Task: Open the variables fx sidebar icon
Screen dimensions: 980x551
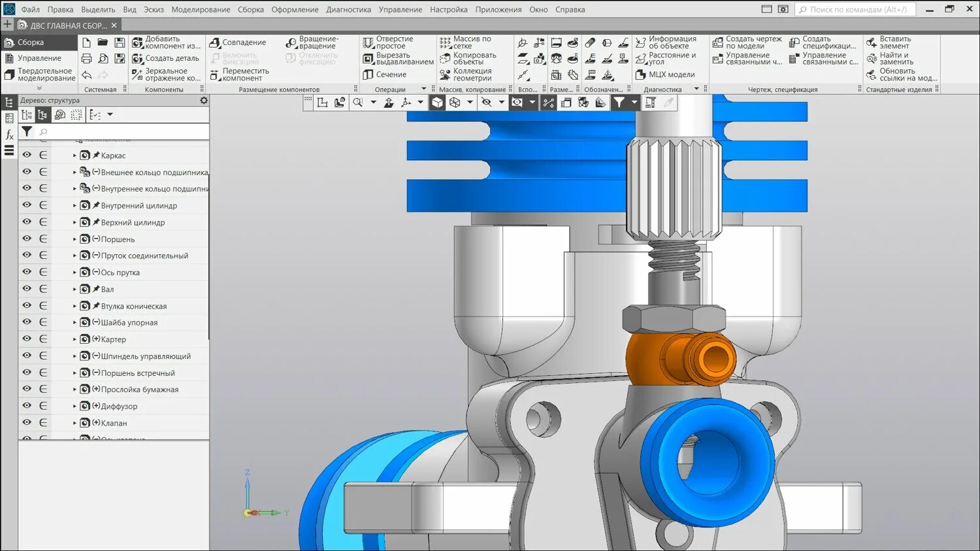Action: pos(9,135)
